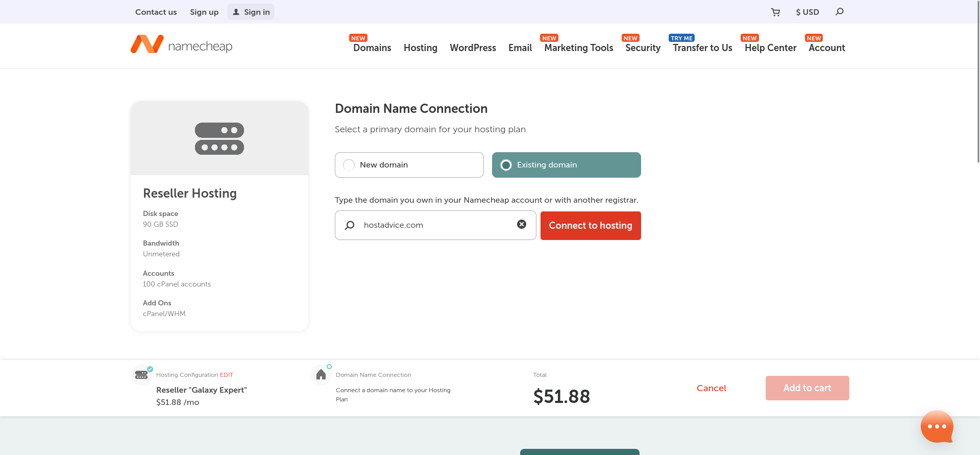Image resolution: width=980 pixels, height=455 pixels.
Task: Click the Add to cart button
Action: [807, 388]
